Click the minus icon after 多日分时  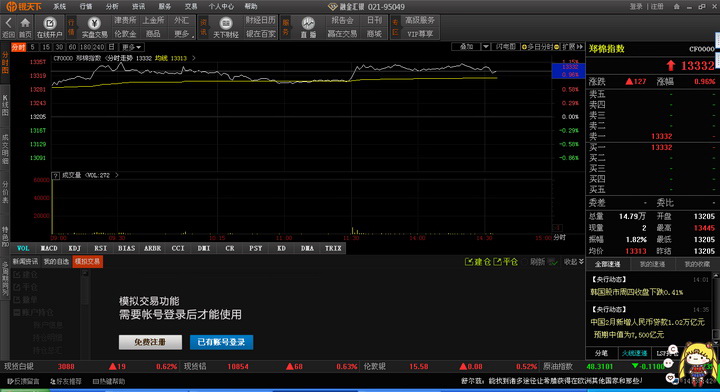tap(557, 47)
